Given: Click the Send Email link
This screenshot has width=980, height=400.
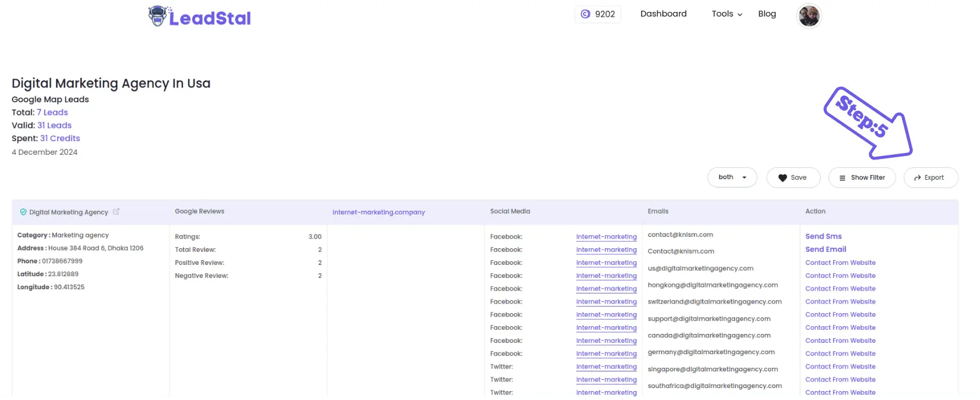Looking at the screenshot, I should pyautogui.click(x=825, y=249).
